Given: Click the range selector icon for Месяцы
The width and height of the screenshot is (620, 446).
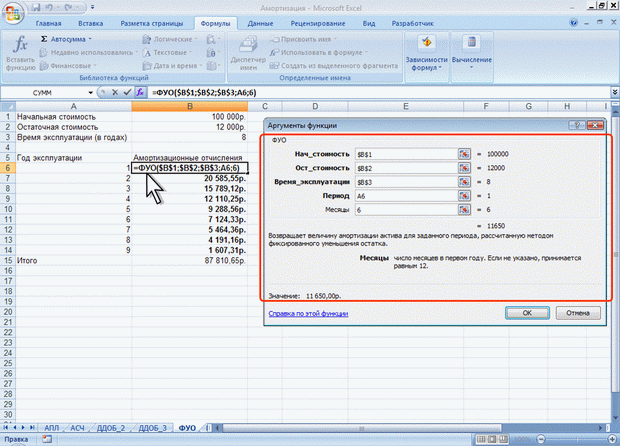Looking at the screenshot, I should (464, 210).
